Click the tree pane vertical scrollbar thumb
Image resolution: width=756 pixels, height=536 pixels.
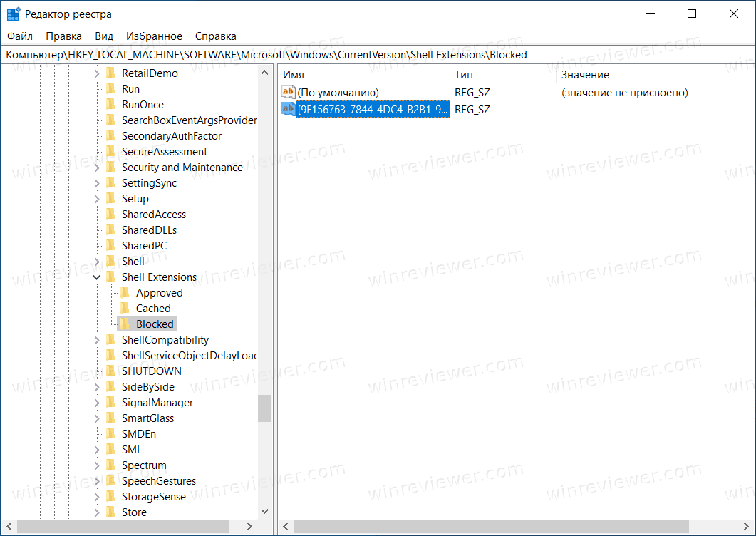click(x=264, y=408)
